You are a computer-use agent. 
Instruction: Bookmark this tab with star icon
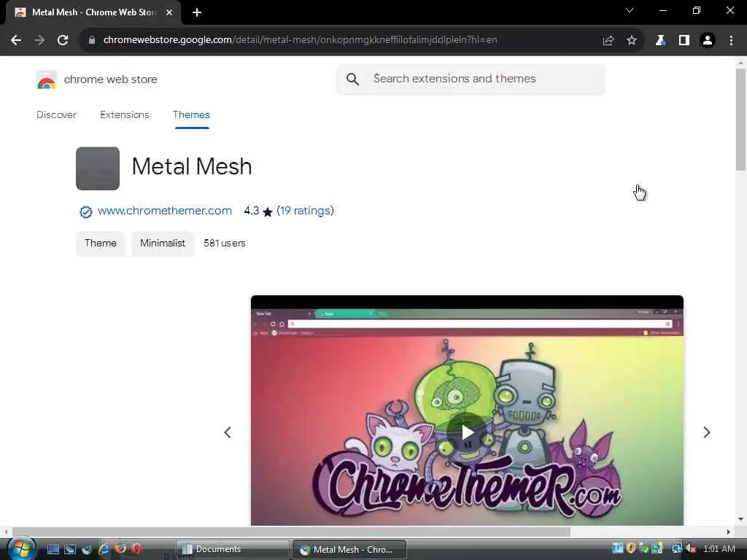point(632,41)
